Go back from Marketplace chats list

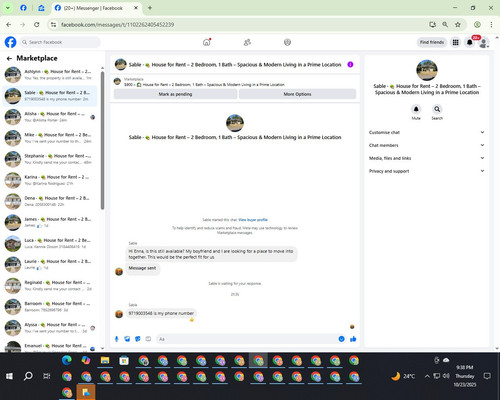(x=9, y=58)
